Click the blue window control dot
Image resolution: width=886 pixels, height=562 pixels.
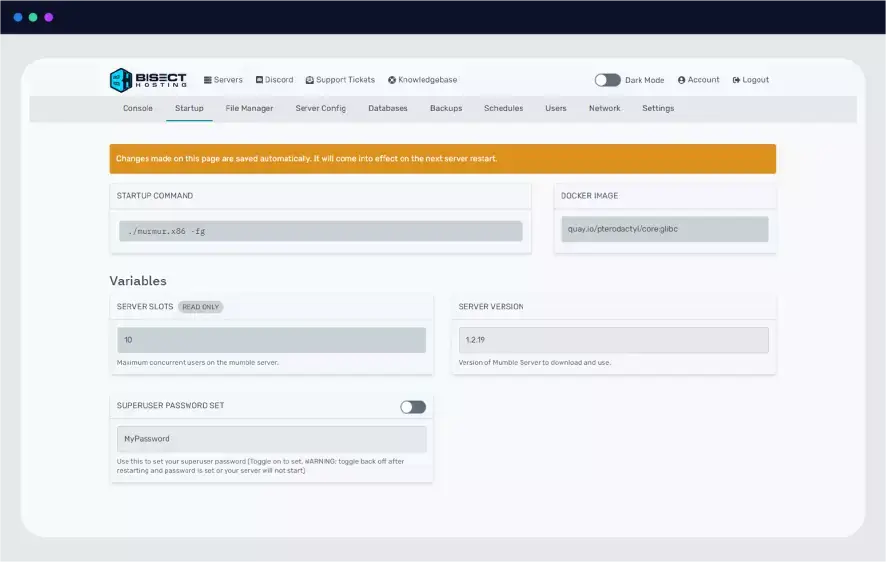(18, 18)
